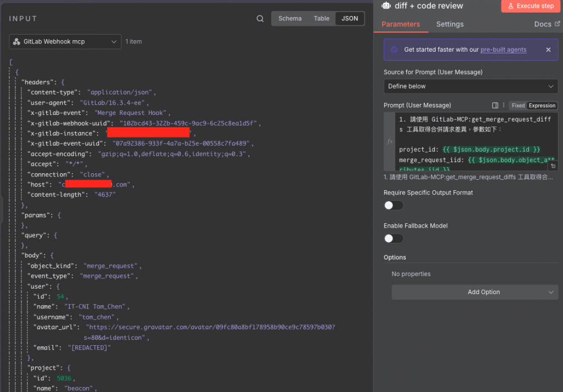Viewport: 563px width, 392px height.
Task: Open Source for Prompt dropdown
Action: click(471, 86)
